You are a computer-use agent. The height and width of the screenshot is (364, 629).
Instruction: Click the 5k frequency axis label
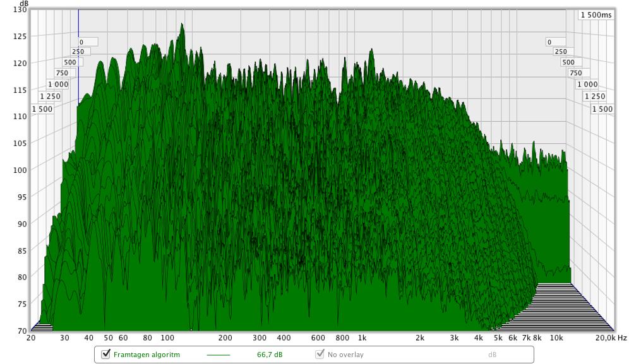[498, 338]
